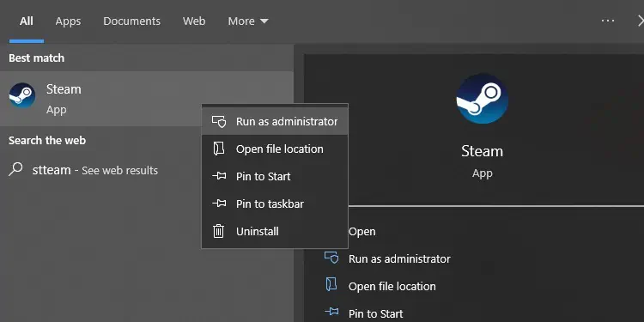Choose Open file location in context menu
The height and width of the screenshot is (322, 644).
(x=275, y=149)
